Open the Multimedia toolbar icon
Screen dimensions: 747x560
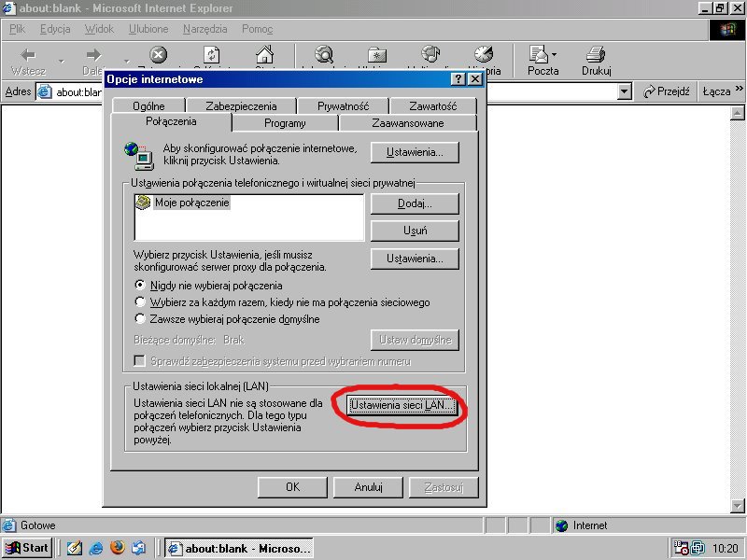coord(430,54)
